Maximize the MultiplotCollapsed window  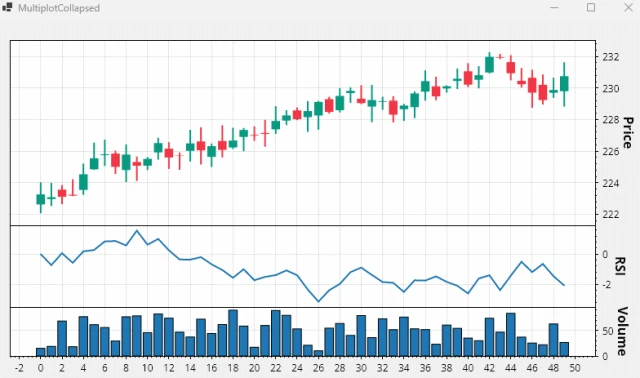(591, 8)
